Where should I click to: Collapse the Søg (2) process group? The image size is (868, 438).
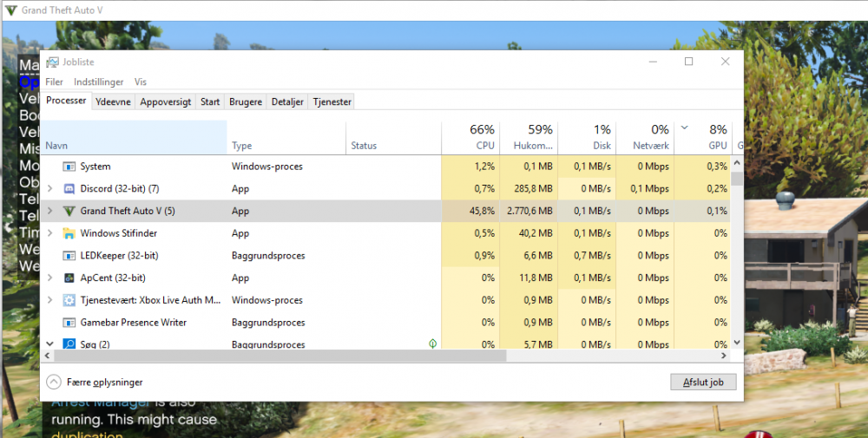click(x=49, y=344)
